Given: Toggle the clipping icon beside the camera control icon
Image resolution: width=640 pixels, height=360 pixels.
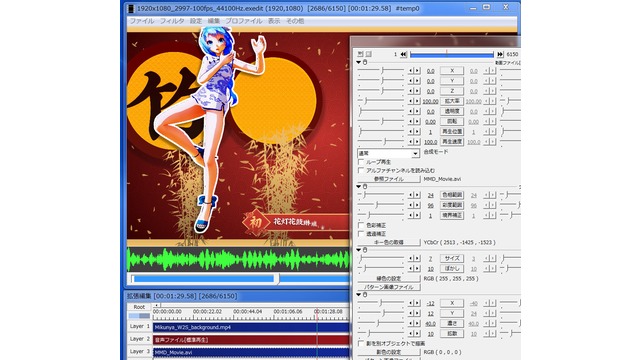Looking at the screenshot, I should pos(369,54).
